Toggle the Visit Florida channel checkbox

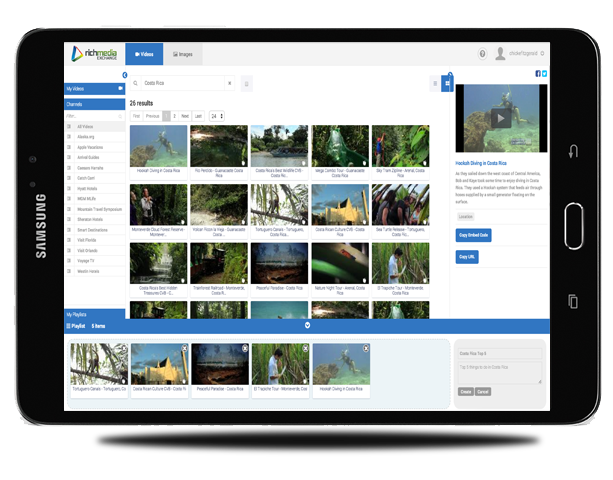pos(69,240)
